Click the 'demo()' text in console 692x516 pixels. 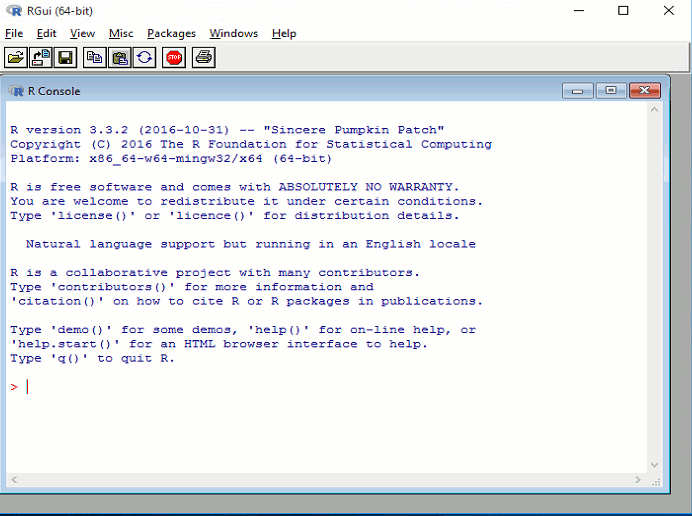81,330
